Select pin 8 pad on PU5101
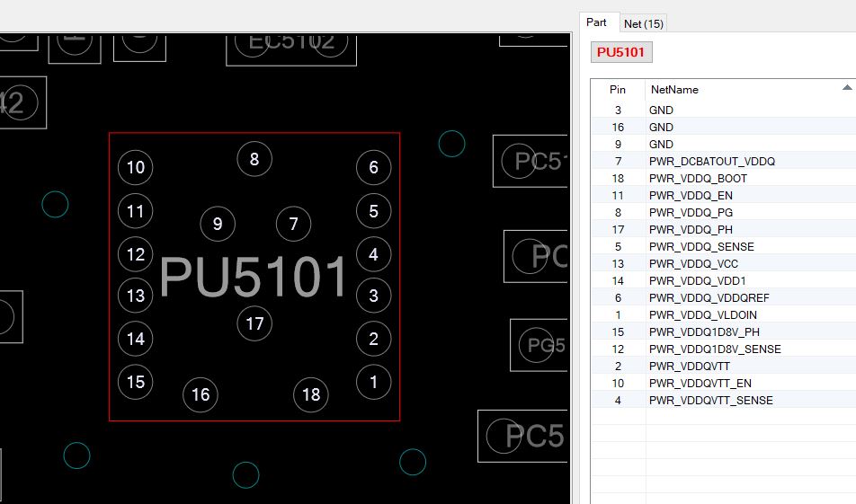The width and height of the screenshot is (856, 504). click(254, 159)
